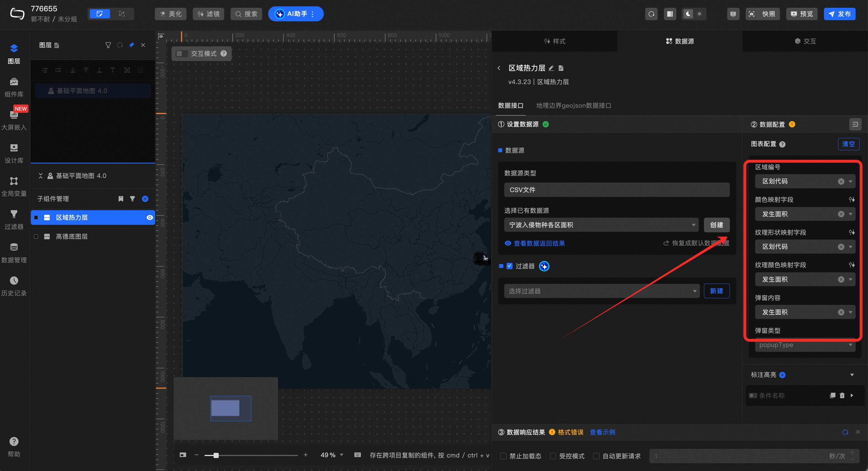
Task: Uncheck the 过滤器 checkbox
Action: point(509,266)
